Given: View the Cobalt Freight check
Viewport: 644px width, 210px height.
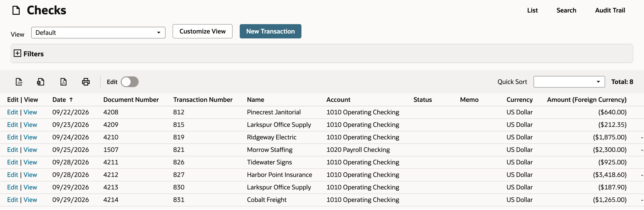Looking at the screenshot, I should point(30,199).
